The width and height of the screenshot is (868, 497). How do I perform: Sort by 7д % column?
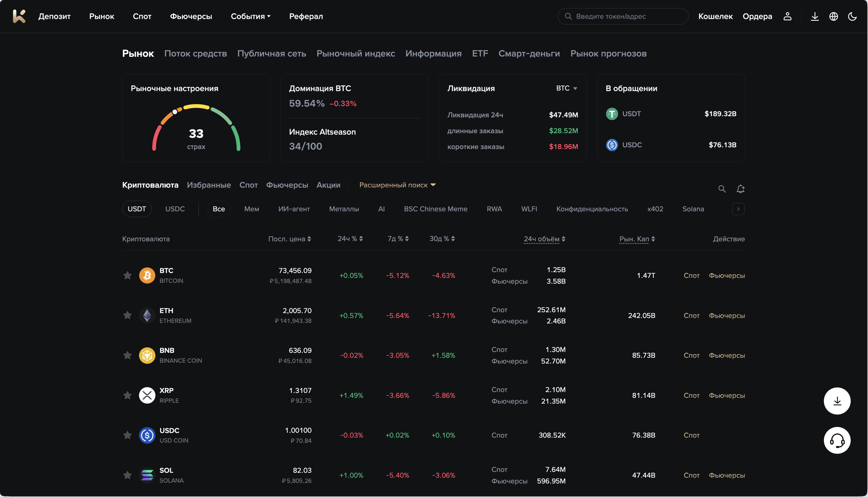pyautogui.click(x=398, y=239)
